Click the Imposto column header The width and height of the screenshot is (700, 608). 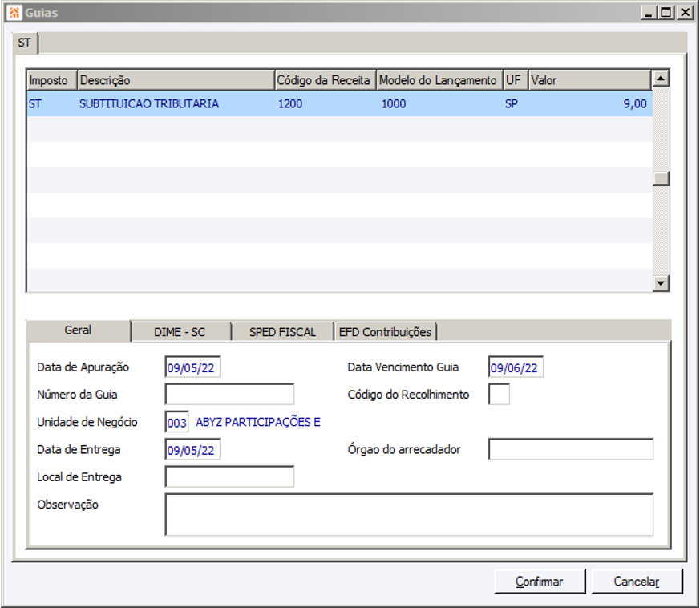coord(52,80)
